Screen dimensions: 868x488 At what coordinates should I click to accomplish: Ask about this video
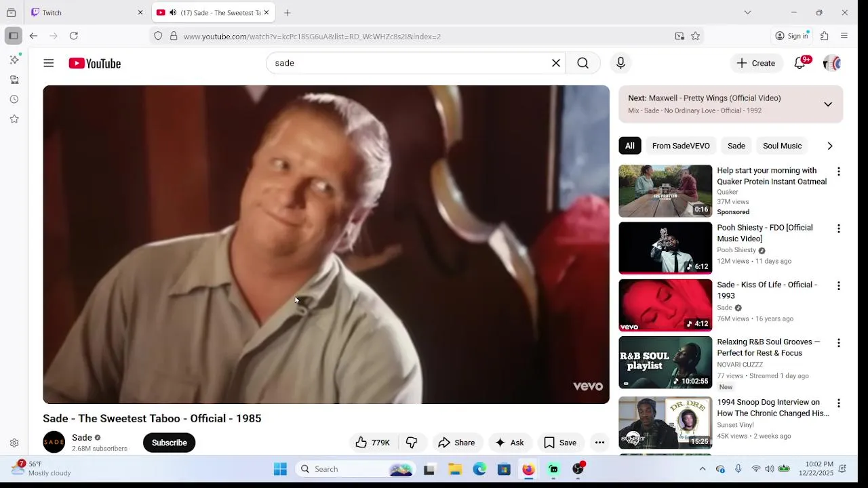[x=509, y=443]
